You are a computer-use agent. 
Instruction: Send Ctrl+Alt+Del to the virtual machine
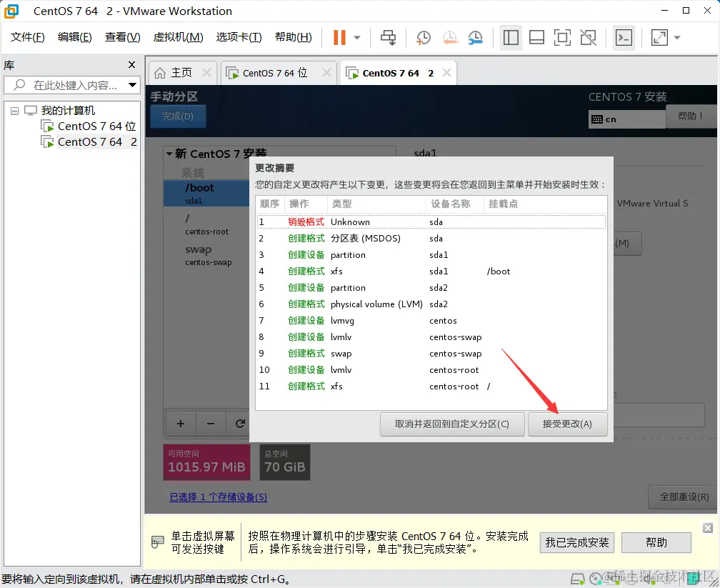[389, 37]
